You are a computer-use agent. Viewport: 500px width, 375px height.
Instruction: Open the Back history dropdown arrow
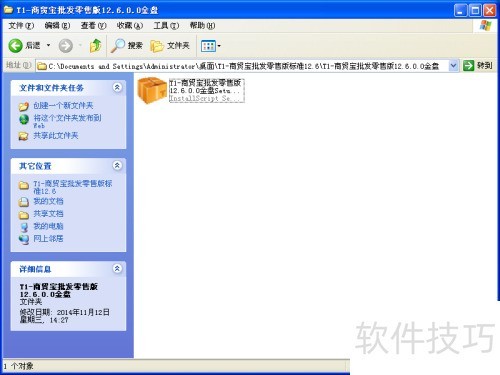tap(48, 45)
